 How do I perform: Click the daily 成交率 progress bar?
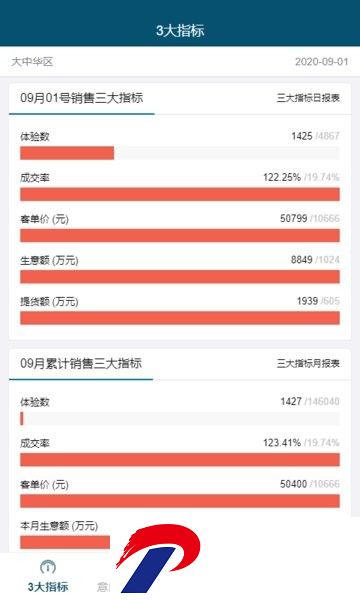[180, 194]
